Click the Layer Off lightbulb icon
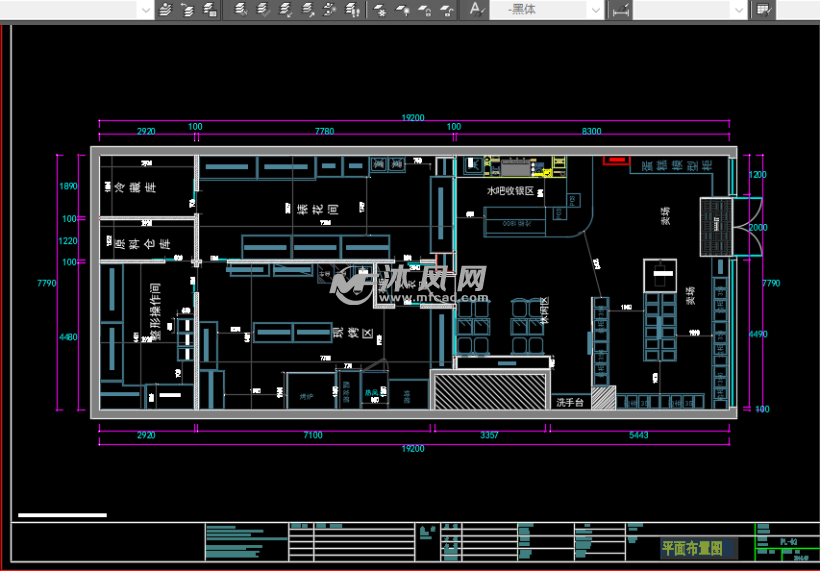The height and width of the screenshot is (571, 820). [403, 10]
